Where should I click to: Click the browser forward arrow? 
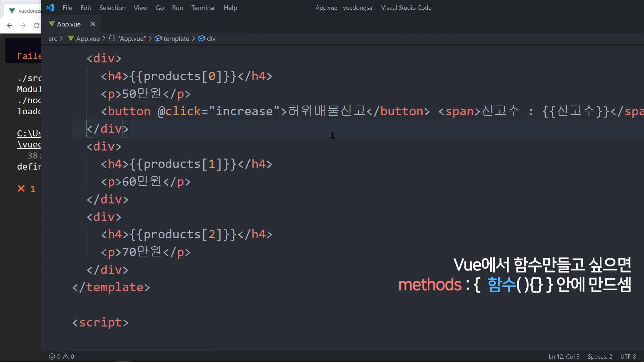tap(23, 25)
